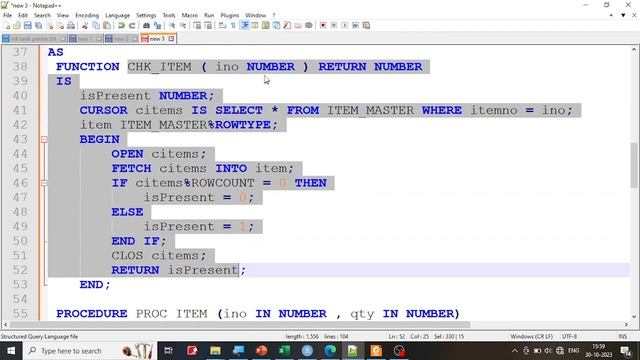The image size is (640, 360).
Task: Click the horizontal scrollbar thumb
Action: [240, 325]
